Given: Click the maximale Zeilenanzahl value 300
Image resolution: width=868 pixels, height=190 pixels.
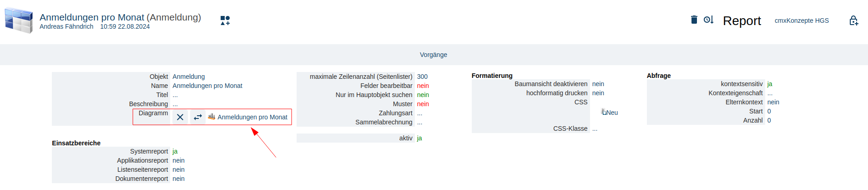Looking at the screenshot, I should [x=422, y=77].
